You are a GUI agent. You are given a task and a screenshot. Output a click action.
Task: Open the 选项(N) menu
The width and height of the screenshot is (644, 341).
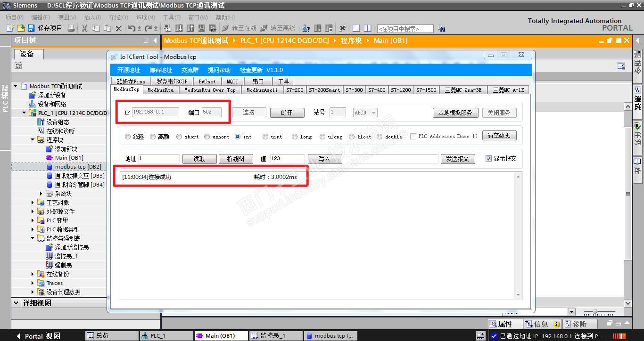pyautogui.click(x=145, y=17)
